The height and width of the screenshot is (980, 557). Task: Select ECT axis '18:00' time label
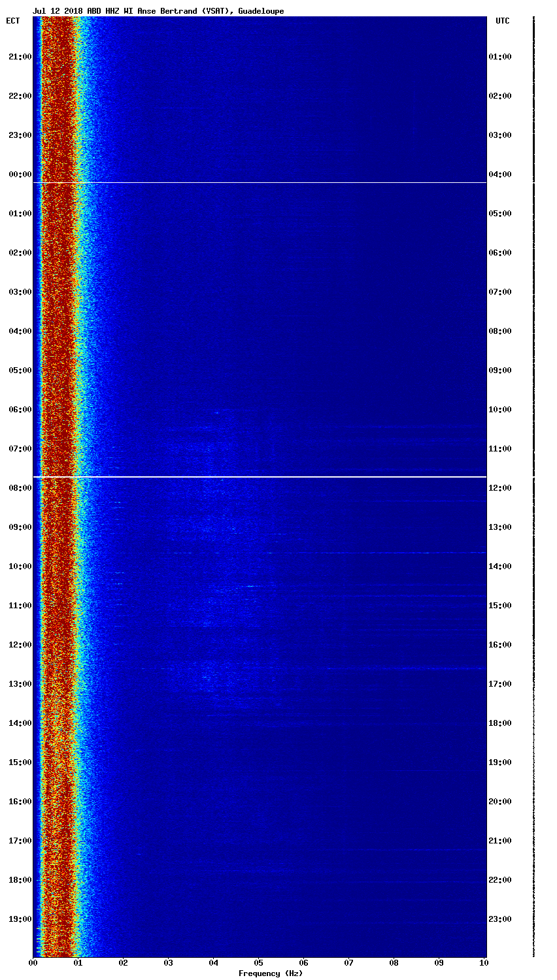20,880
